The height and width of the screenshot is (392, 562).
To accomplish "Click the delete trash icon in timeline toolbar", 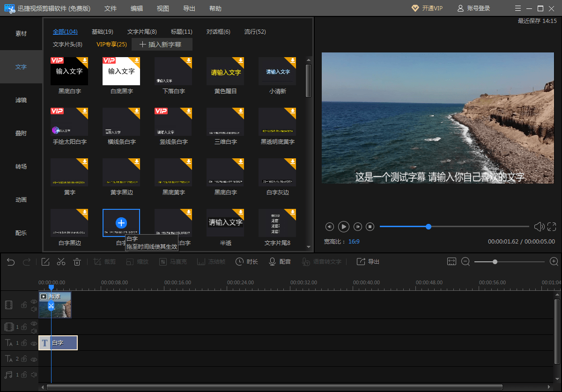I will click(x=77, y=262).
